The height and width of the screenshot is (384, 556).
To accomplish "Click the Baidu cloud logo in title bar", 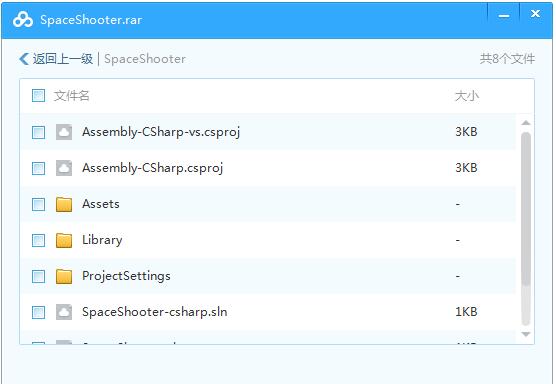I will 23,20.
